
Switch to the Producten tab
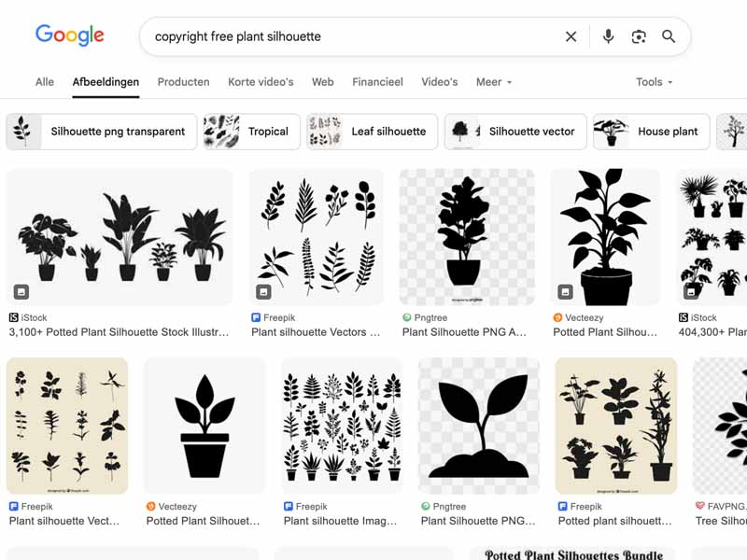tap(183, 82)
